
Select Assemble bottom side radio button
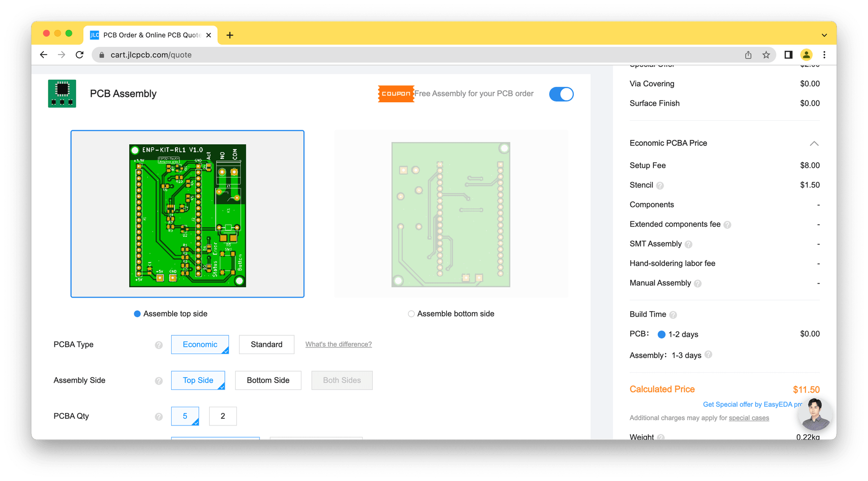pyautogui.click(x=411, y=314)
